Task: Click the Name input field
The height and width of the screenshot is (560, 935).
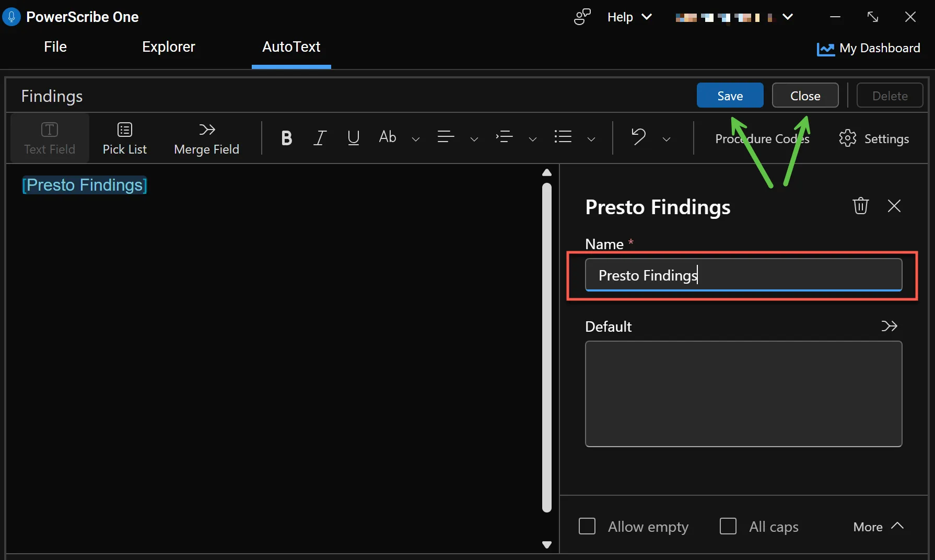Action: tap(744, 275)
